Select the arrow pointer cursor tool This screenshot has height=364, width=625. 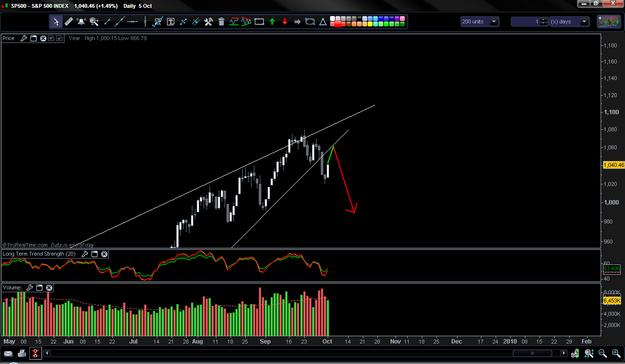tap(56, 21)
